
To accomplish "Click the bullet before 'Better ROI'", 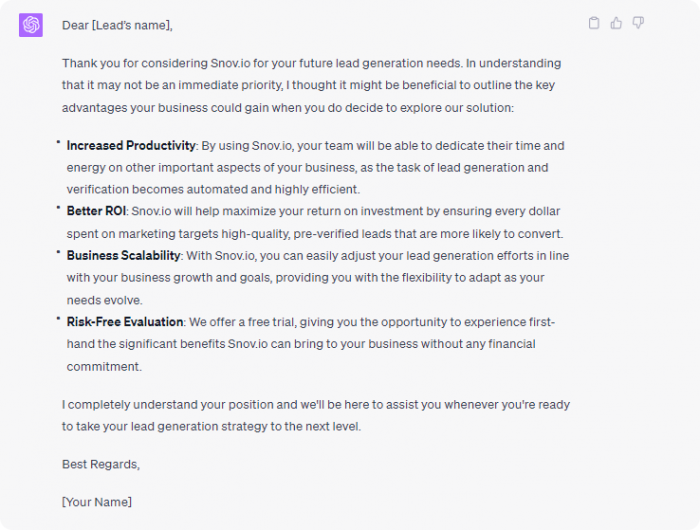I will [x=58, y=208].
